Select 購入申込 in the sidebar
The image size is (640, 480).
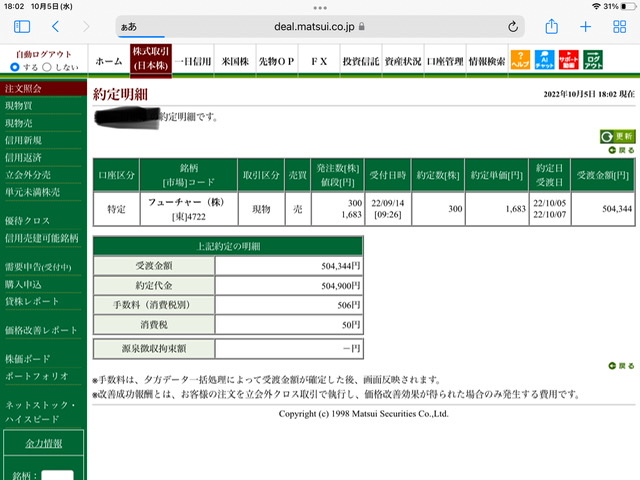(x=23, y=284)
